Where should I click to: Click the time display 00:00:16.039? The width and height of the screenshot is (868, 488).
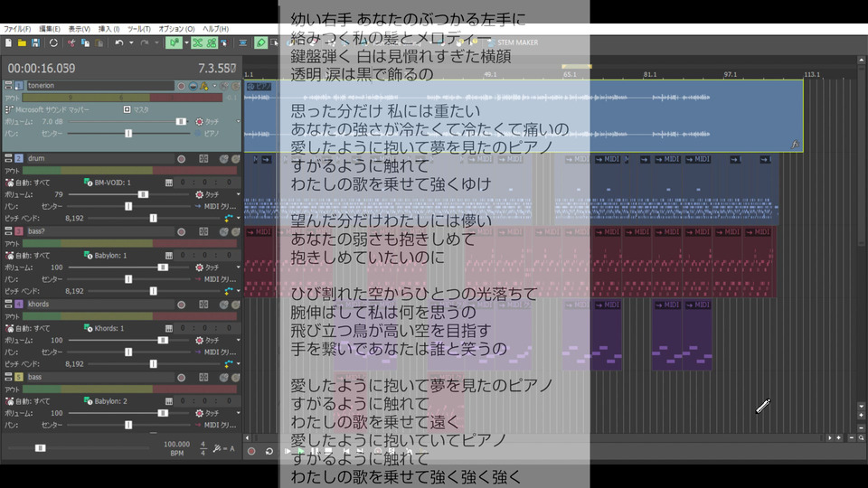(42, 68)
